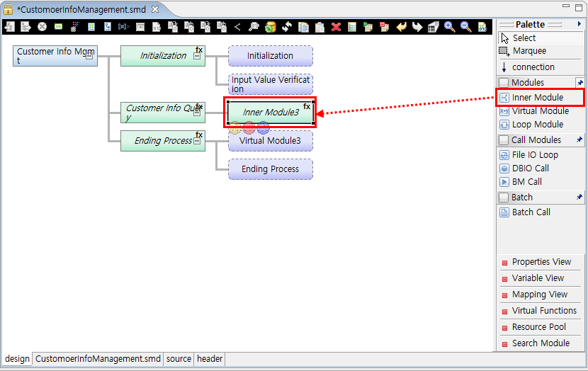Screen dimensions: 588x371
Task: Click the blue tree document toolbar icon
Action: click(108, 27)
